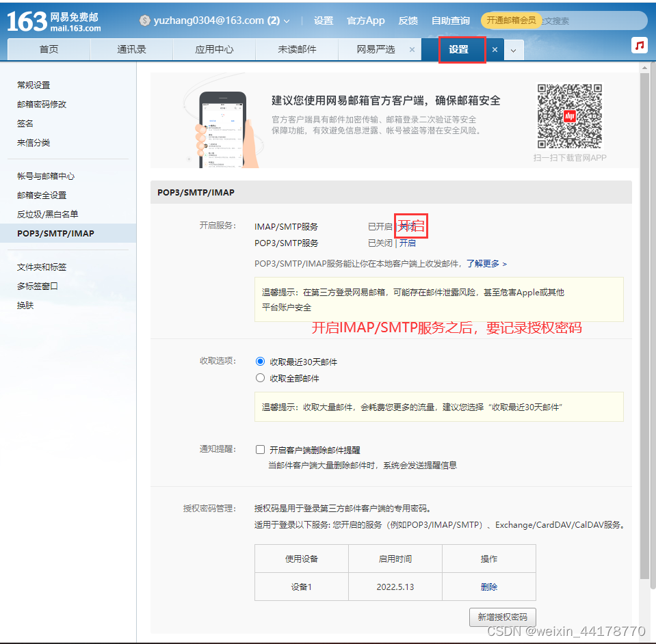Click the IMAP/SMTP服务 label

[x=286, y=227]
